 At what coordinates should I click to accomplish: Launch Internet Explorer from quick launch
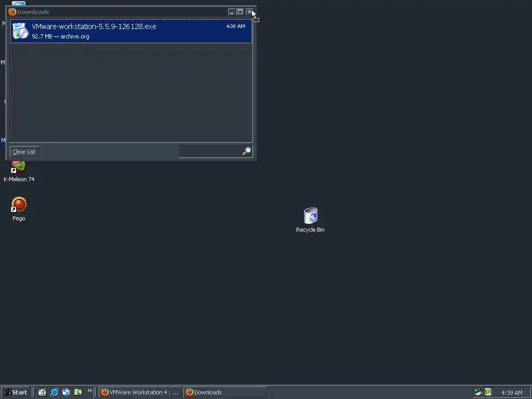54,392
